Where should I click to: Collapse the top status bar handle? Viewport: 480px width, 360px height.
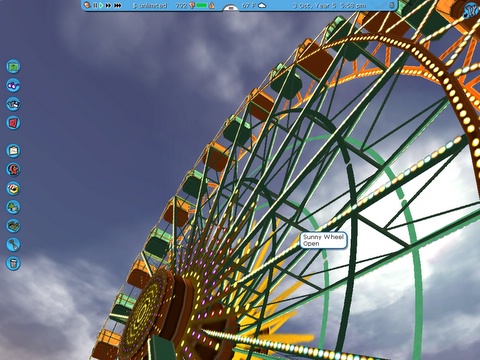coord(231,8)
